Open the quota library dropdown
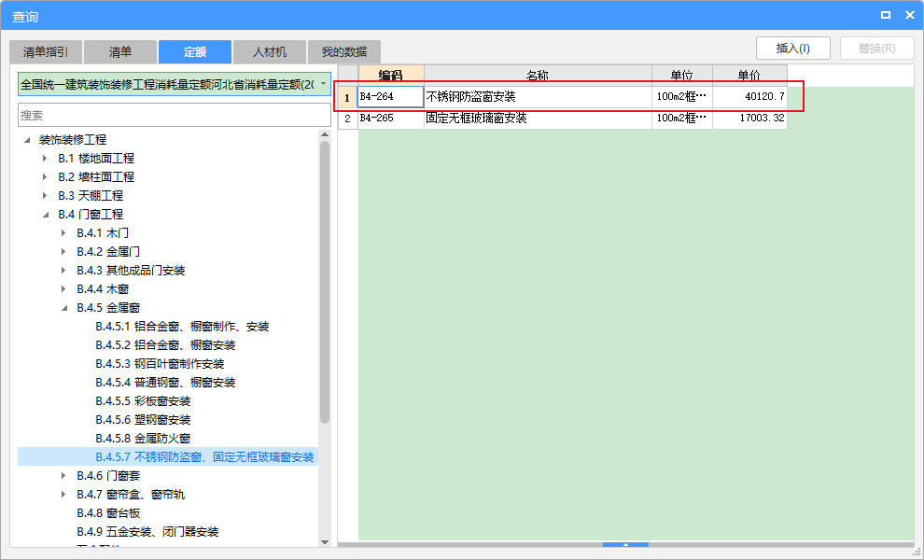 click(x=323, y=84)
